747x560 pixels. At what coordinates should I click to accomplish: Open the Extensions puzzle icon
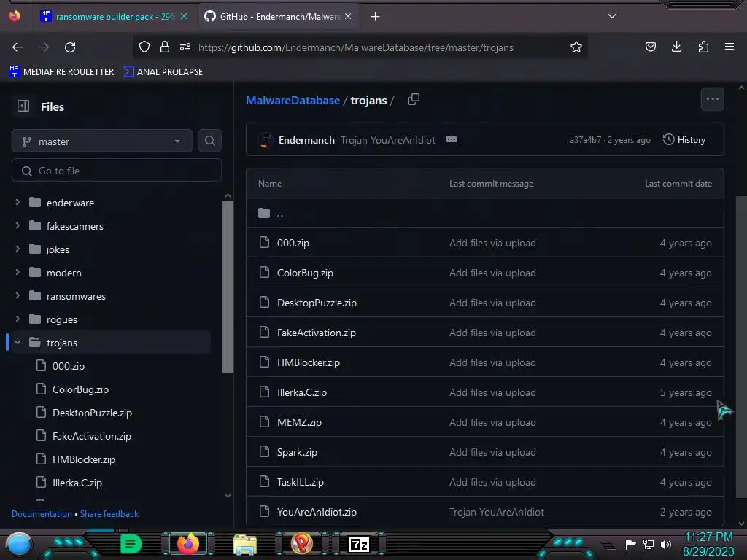[703, 47]
